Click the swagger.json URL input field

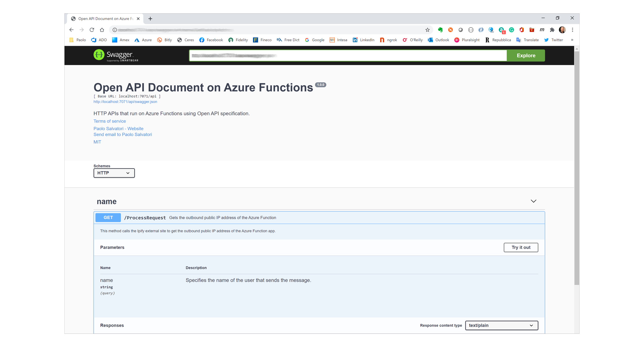(348, 55)
